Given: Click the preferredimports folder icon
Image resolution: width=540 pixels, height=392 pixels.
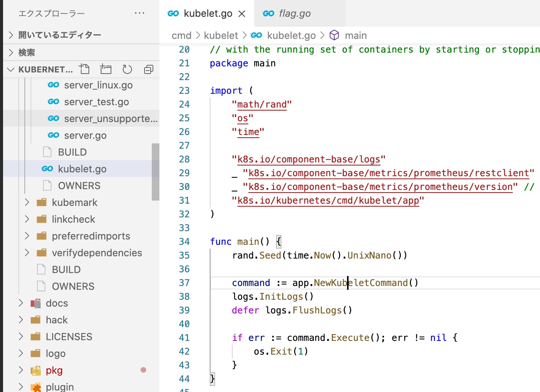Looking at the screenshot, I should point(42,236).
